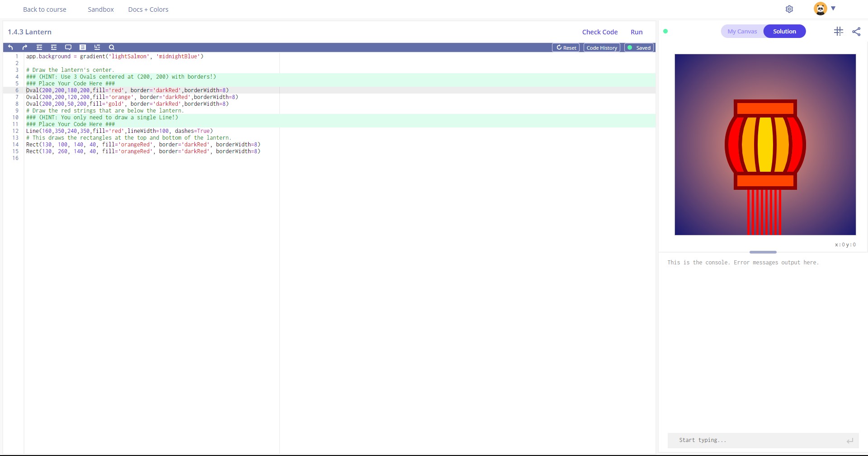
Task: Click the Saved status indicator
Action: [x=639, y=47]
